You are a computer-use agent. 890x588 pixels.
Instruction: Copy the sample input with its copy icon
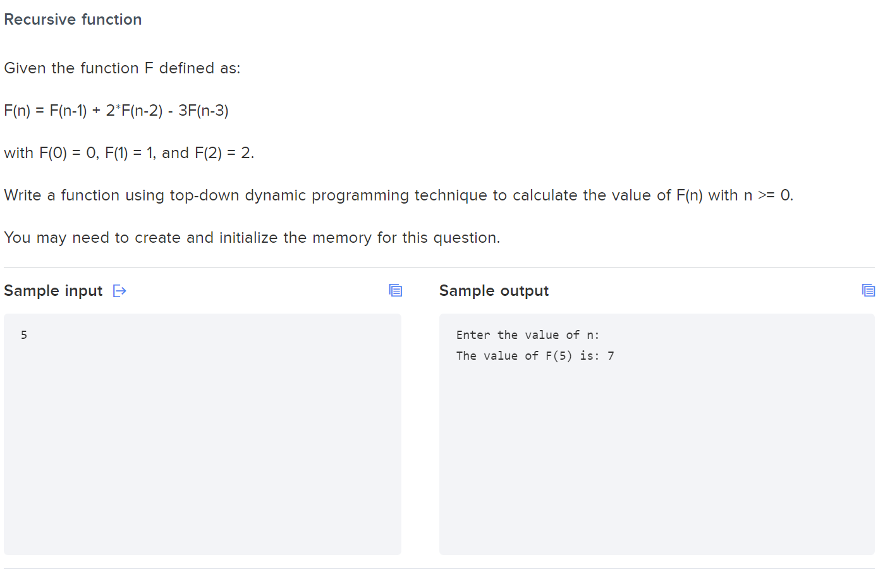pos(396,290)
